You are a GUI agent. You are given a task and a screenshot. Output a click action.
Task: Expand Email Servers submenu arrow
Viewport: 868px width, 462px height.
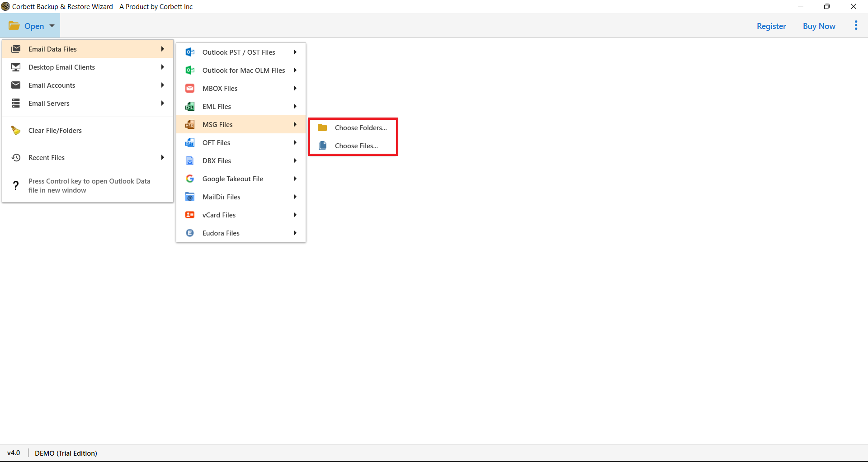[162, 103]
